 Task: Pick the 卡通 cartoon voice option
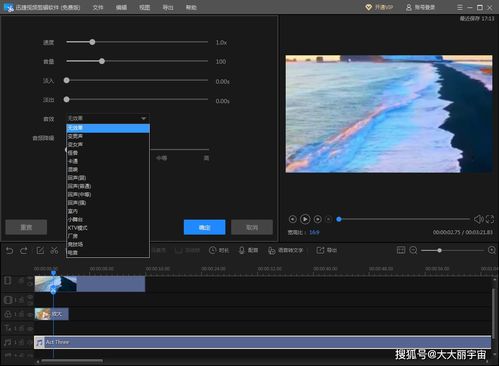coord(108,161)
